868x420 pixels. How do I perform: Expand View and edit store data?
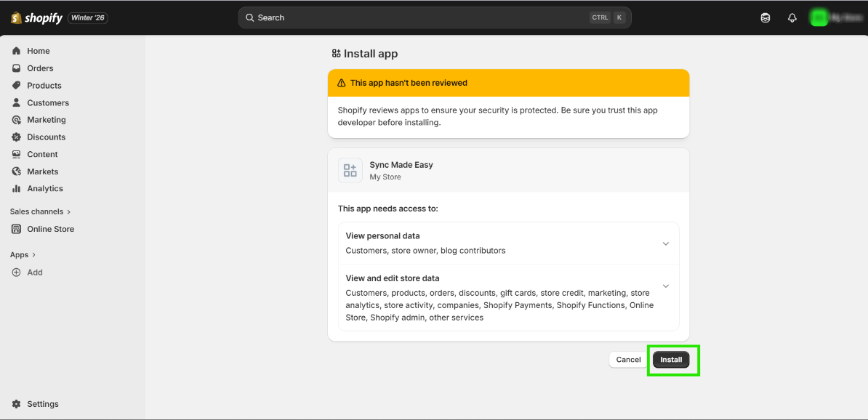click(665, 286)
